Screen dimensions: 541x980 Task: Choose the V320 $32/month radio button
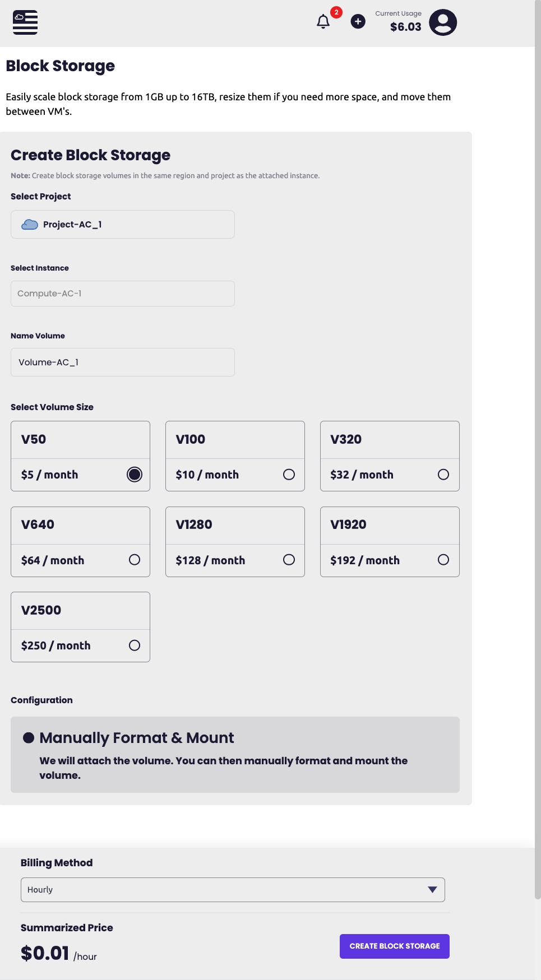443,475
